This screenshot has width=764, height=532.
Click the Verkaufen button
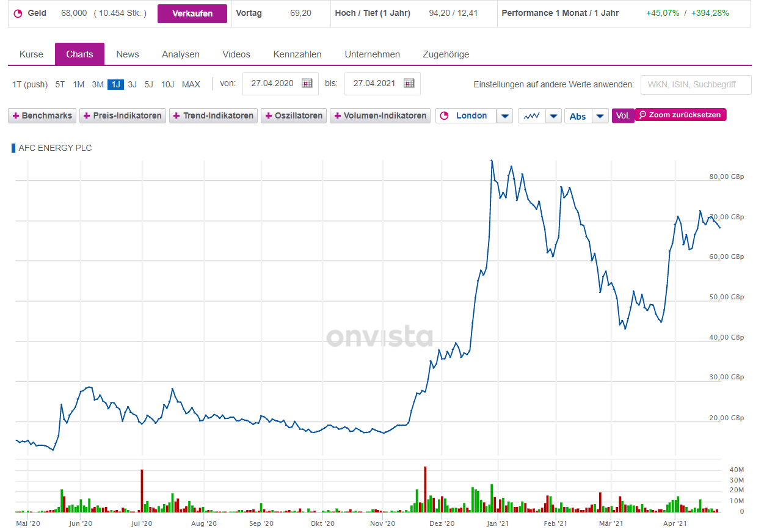coord(192,13)
